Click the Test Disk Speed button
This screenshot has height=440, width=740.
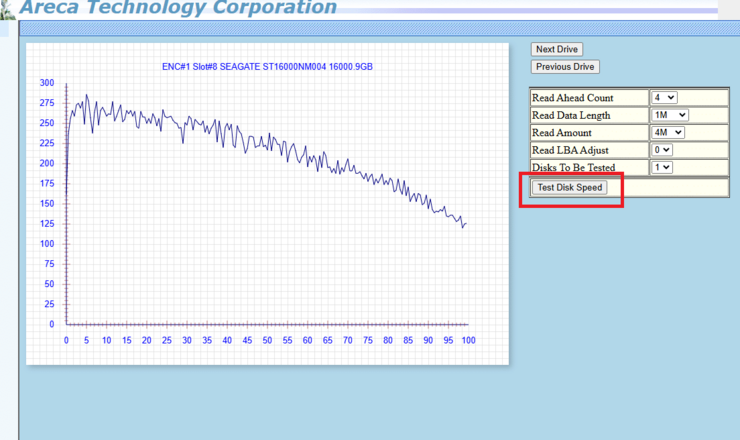coord(570,187)
